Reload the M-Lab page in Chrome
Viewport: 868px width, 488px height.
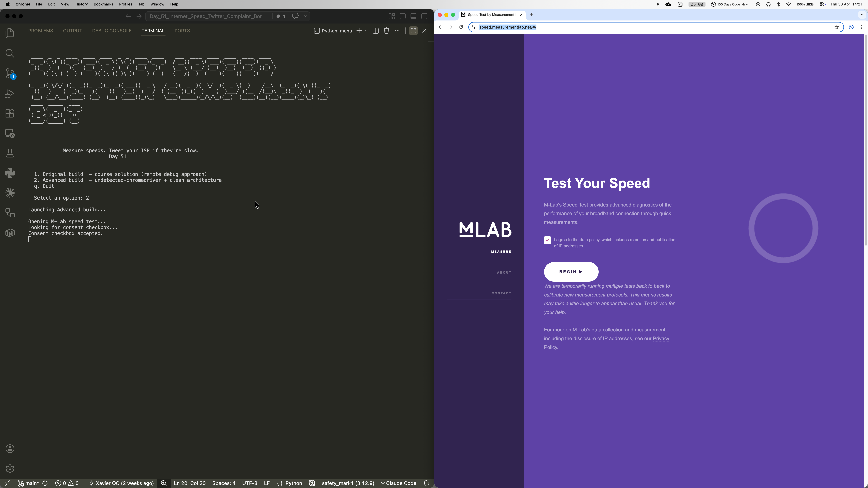461,27
